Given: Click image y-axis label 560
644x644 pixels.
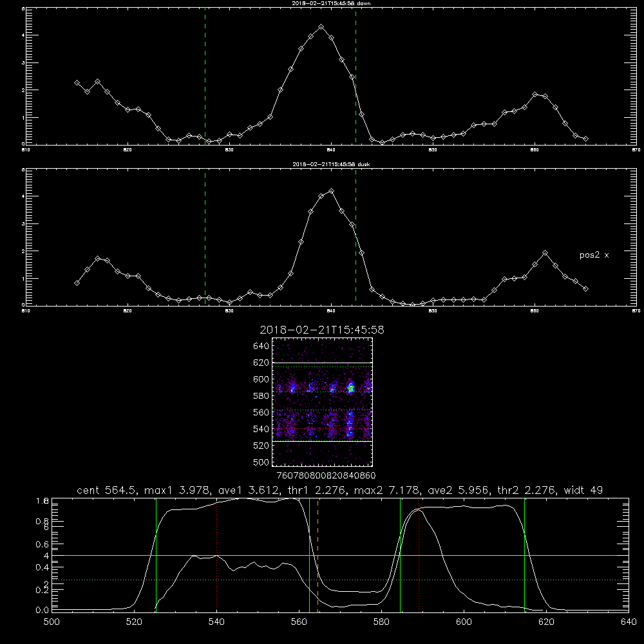Looking at the screenshot, I should coord(261,412).
